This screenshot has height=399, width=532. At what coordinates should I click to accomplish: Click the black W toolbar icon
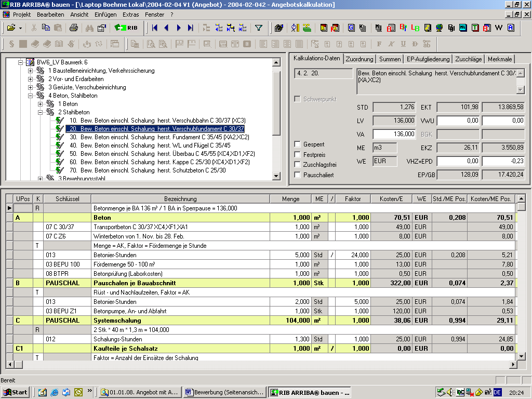tap(499, 28)
